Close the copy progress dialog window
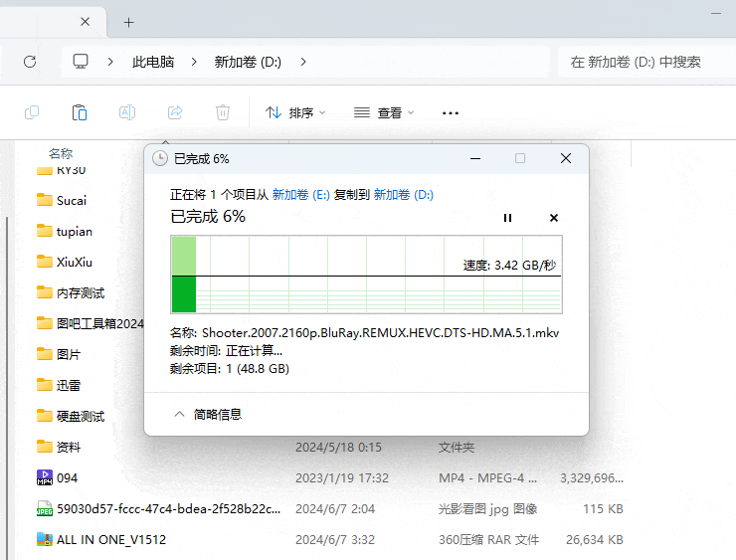 tap(566, 159)
